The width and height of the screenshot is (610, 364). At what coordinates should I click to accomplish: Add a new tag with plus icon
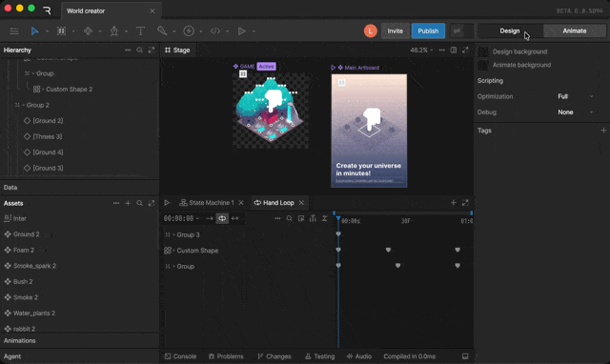coord(603,131)
